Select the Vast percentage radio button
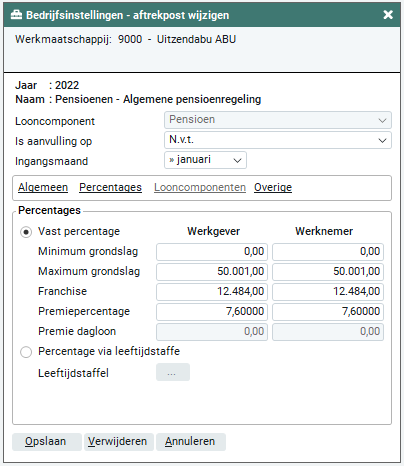The height and width of the screenshot is (466, 404). (26, 232)
